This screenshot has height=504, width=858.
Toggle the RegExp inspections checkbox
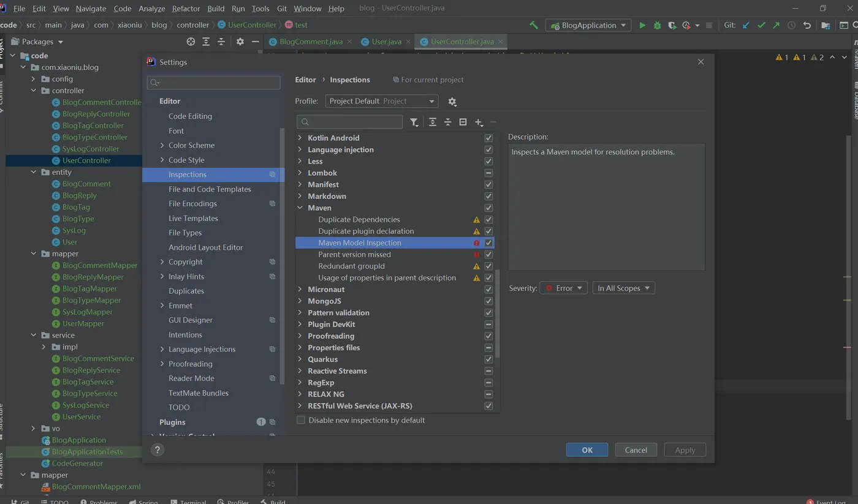tap(488, 382)
